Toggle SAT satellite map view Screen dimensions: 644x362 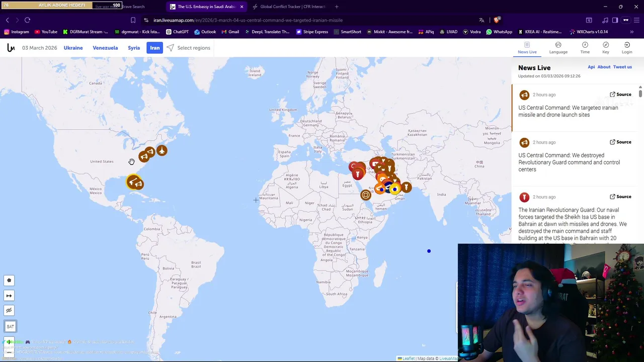click(x=10, y=327)
